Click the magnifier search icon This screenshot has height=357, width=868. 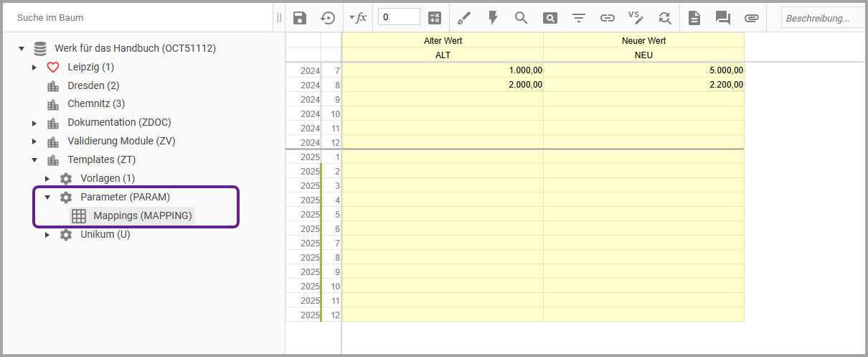522,18
